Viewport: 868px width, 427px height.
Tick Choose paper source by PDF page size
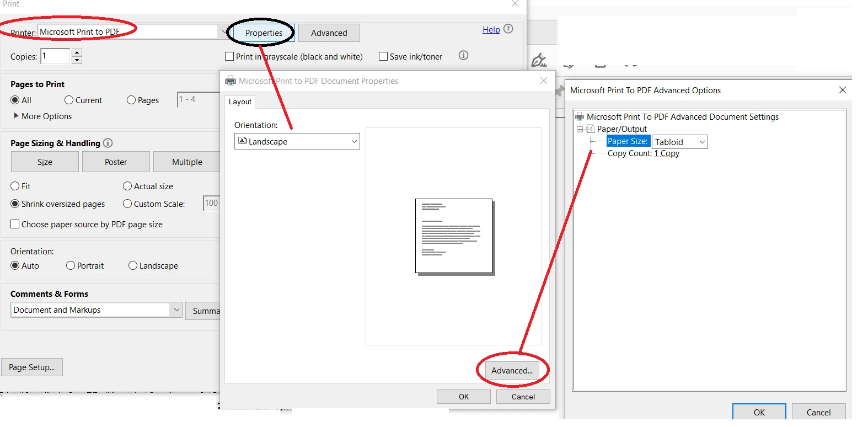tap(15, 224)
